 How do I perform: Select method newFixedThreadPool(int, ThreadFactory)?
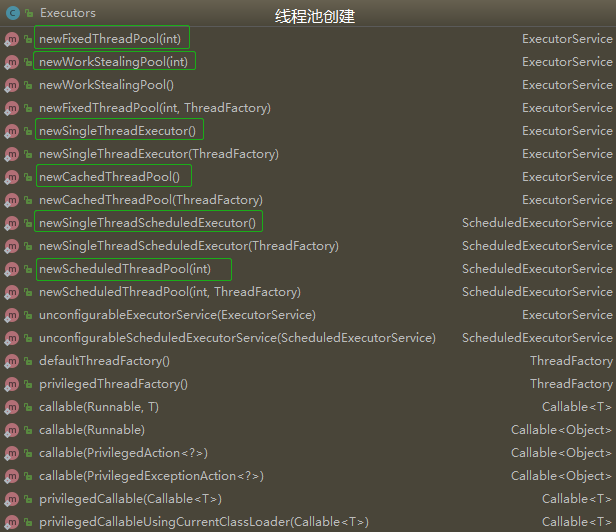pyautogui.click(x=155, y=108)
